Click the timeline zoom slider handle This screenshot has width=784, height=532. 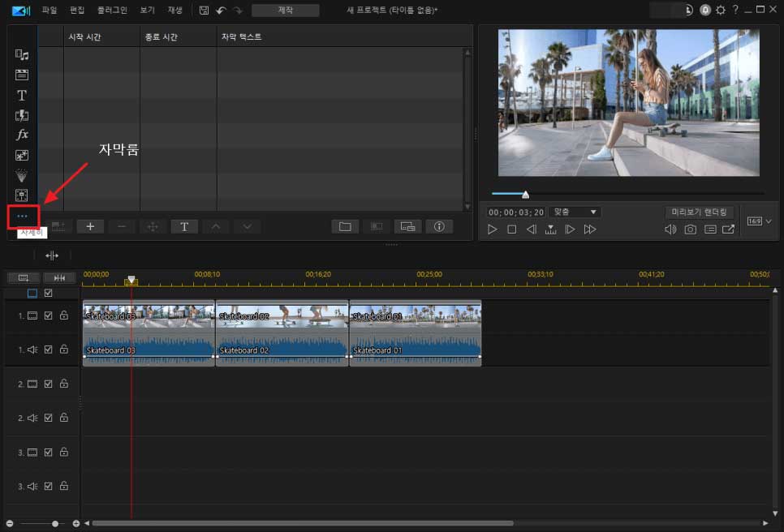tap(55, 524)
